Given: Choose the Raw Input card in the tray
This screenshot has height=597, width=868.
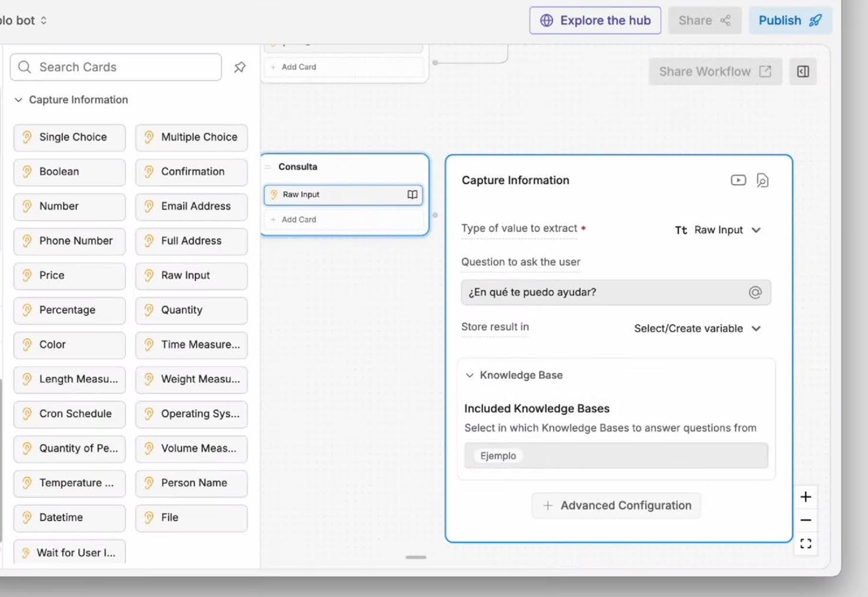Looking at the screenshot, I should 191,276.
